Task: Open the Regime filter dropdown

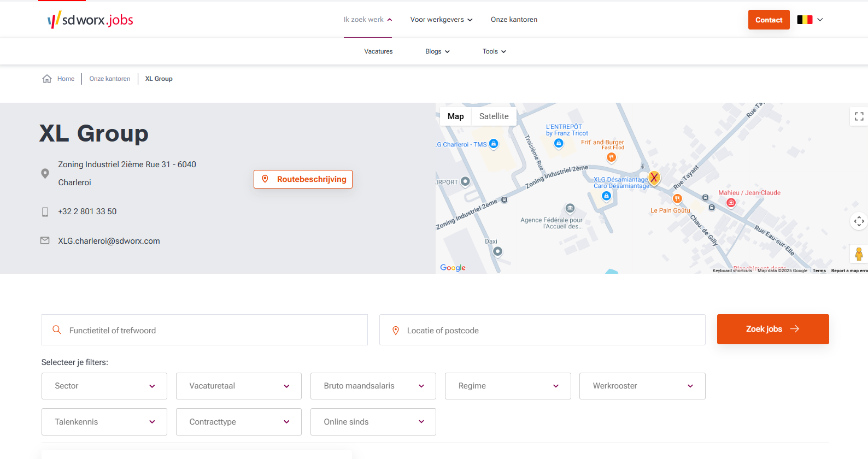Action: 508,386
